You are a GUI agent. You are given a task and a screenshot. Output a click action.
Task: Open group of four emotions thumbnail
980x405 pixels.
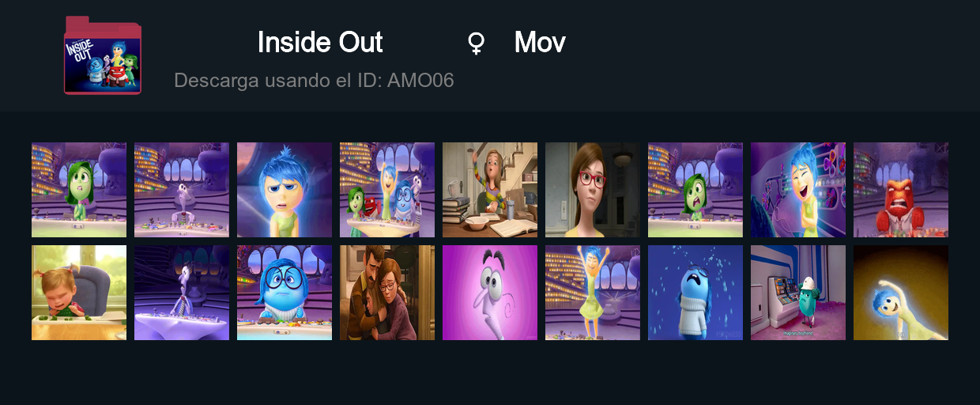(387, 190)
